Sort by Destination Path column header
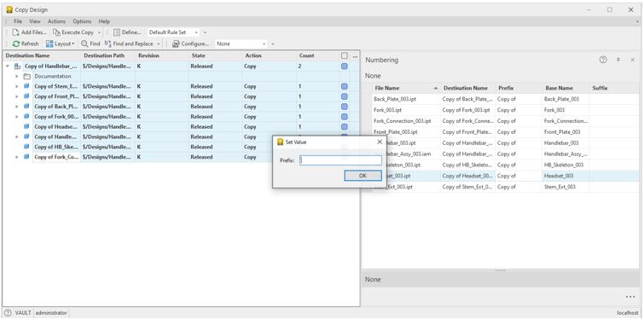This screenshot has width=644, height=319. (107, 55)
